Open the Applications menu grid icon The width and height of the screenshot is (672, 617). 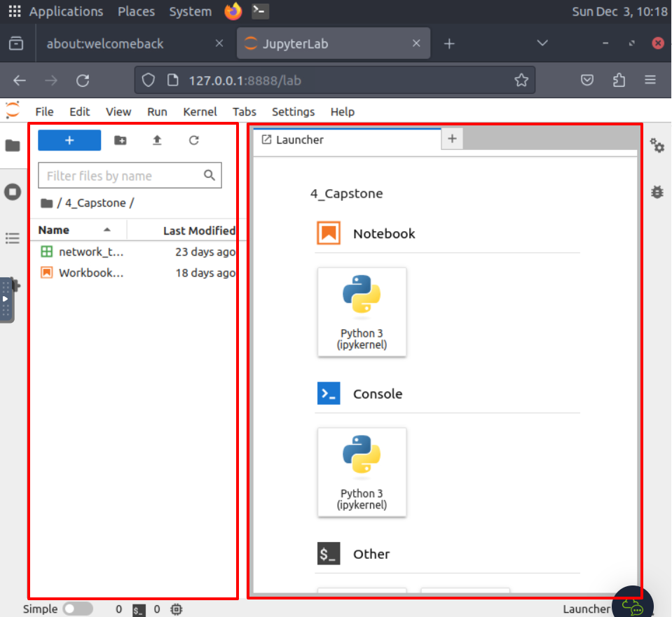point(15,11)
